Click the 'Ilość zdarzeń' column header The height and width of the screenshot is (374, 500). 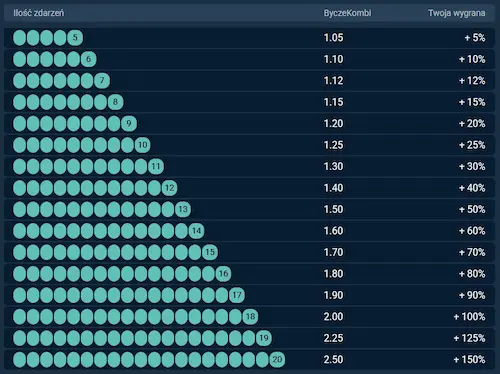pos(39,13)
